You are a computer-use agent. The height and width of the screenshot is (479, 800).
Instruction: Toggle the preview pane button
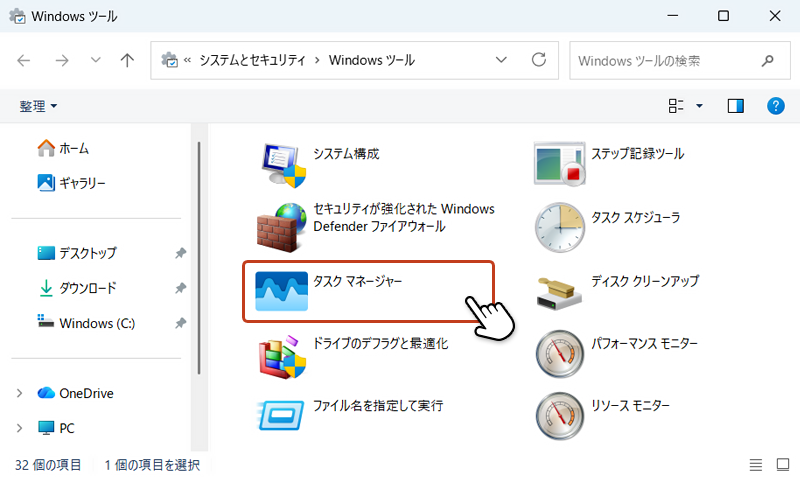pyautogui.click(x=735, y=106)
